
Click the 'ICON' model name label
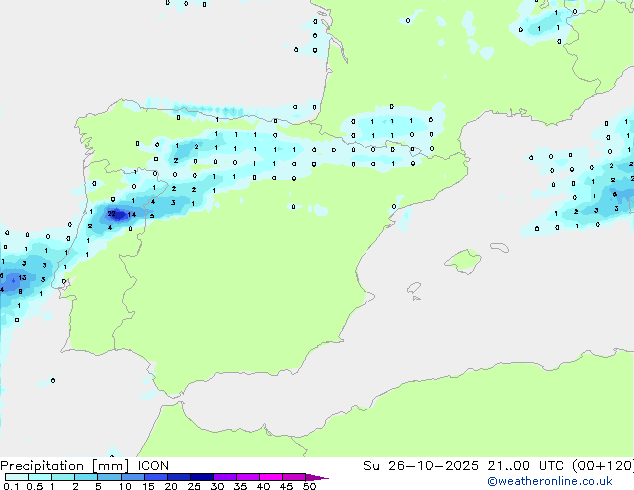pyautogui.click(x=153, y=466)
